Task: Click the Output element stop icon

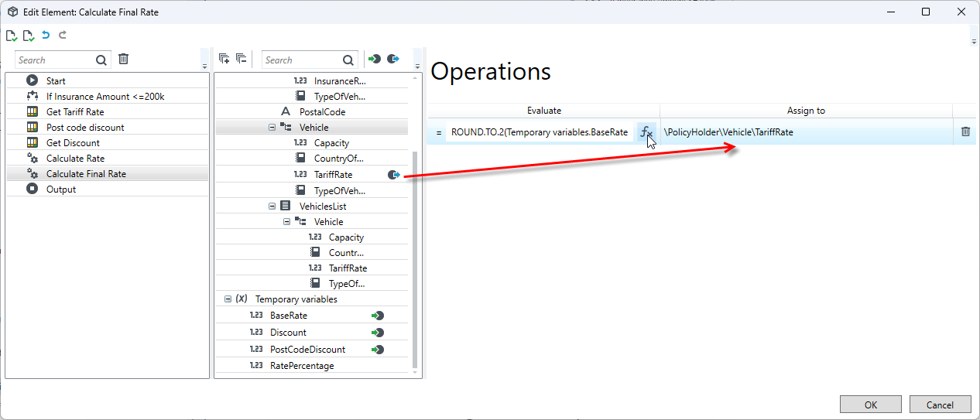Action: coord(32,189)
